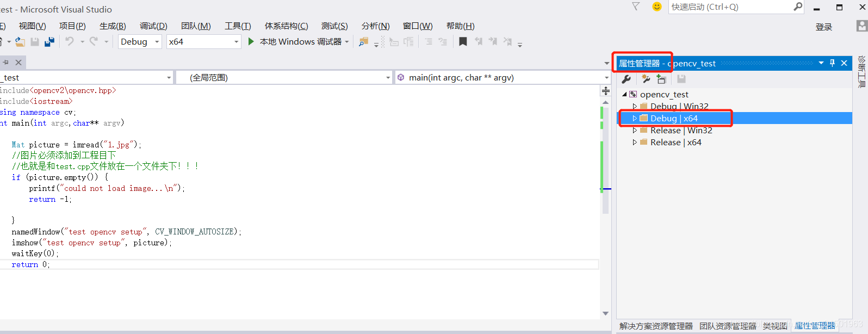Send feedback via the smiley face icon
Image resolution: width=868 pixels, height=334 pixels.
(x=657, y=7)
